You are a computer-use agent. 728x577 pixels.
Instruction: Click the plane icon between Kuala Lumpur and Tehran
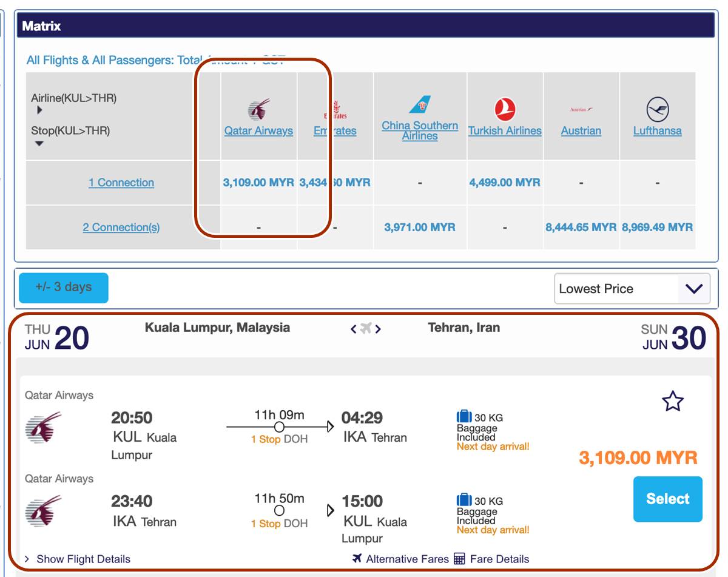[365, 329]
